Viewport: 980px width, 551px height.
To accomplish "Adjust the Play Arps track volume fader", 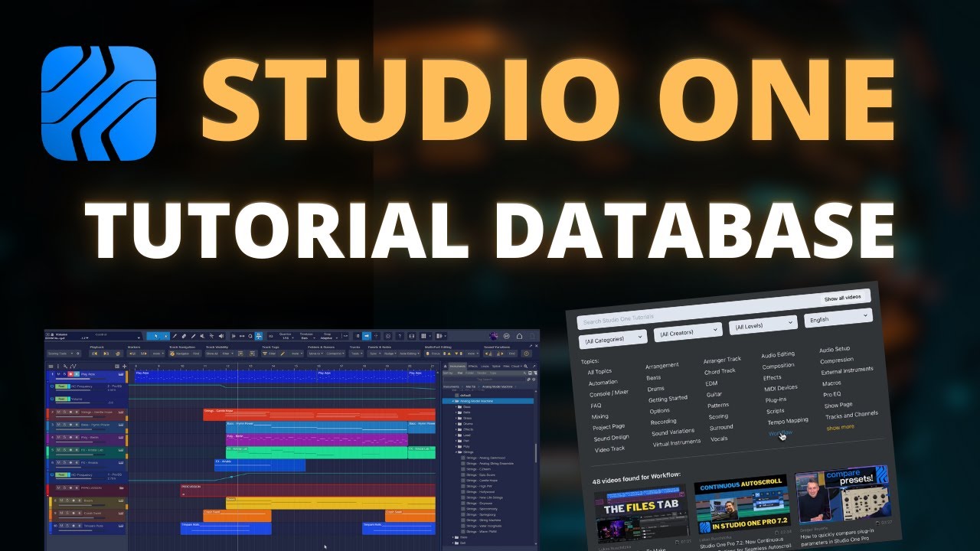I will pyautogui.click(x=80, y=379).
